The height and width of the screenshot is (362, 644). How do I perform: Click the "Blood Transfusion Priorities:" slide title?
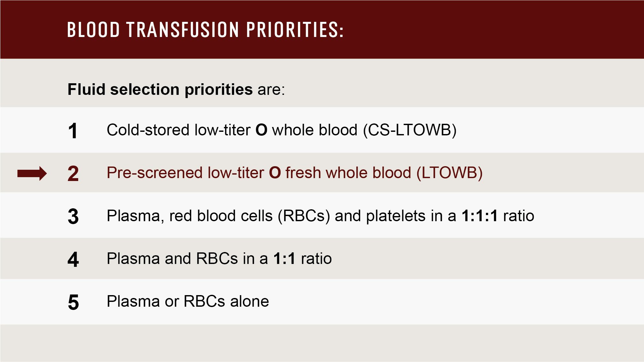click(x=205, y=30)
